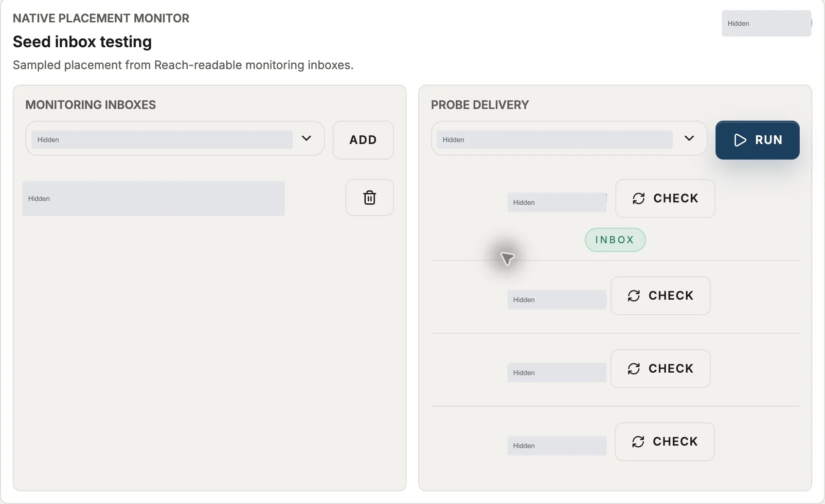Screen dimensions: 825x504
Task: Click the green INBOX placement badge
Action: click(615, 240)
